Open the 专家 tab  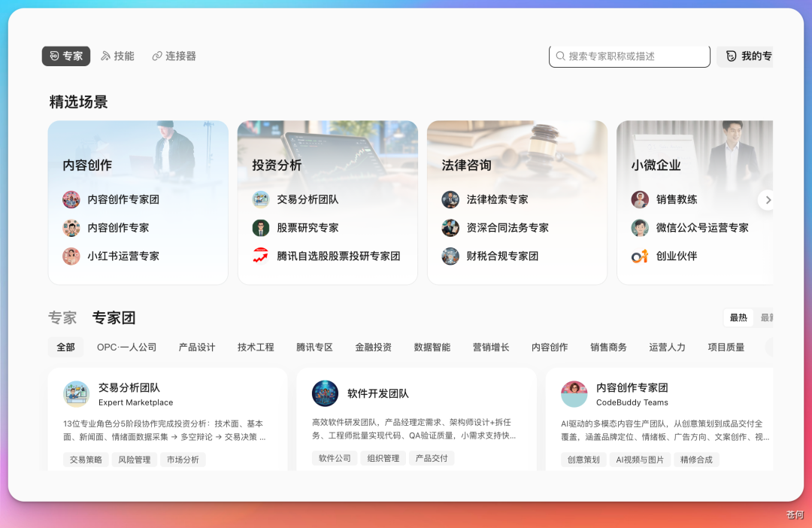[x=65, y=56]
